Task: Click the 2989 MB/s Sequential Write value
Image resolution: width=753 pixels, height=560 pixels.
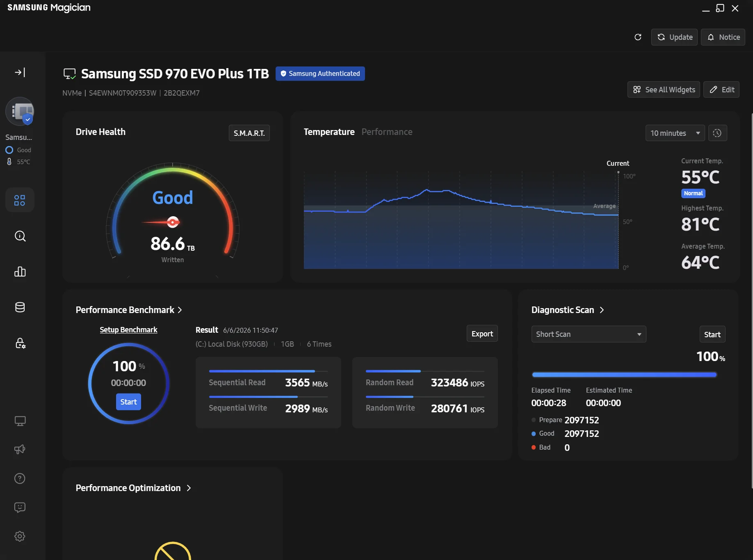Action: (306, 409)
